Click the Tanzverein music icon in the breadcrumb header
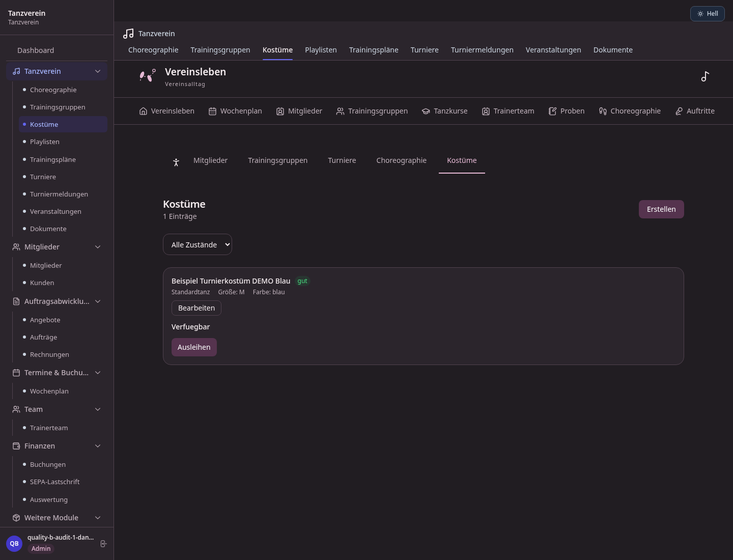The width and height of the screenshot is (733, 560). click(128, 34)
